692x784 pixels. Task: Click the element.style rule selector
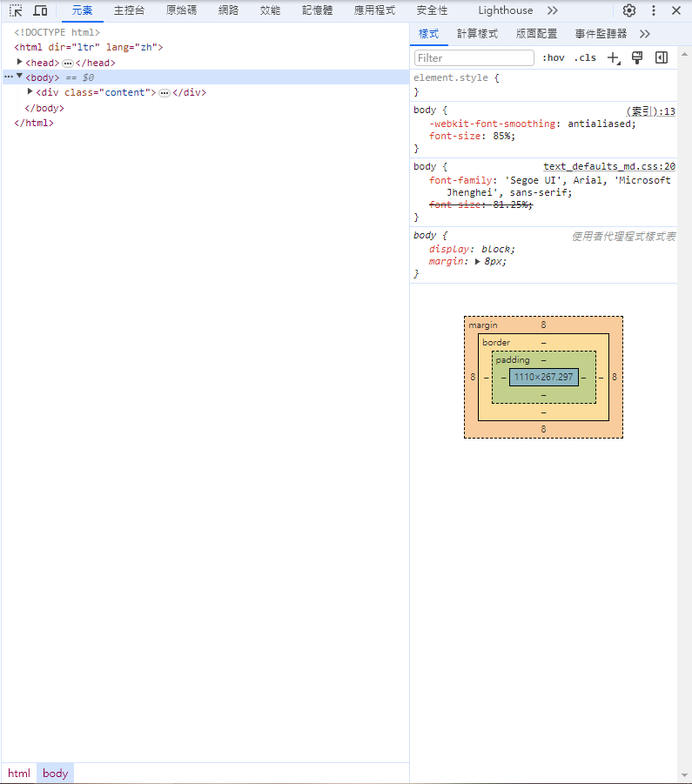(x=451, y=77)
